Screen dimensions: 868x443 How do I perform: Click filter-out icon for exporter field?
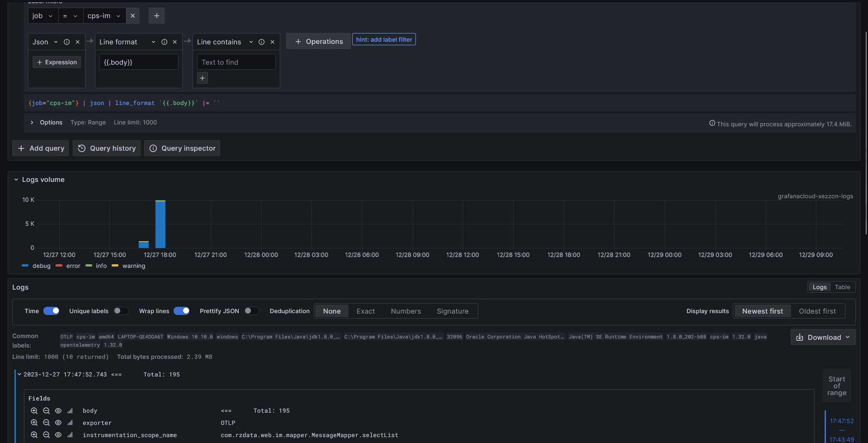click(46, 423)
